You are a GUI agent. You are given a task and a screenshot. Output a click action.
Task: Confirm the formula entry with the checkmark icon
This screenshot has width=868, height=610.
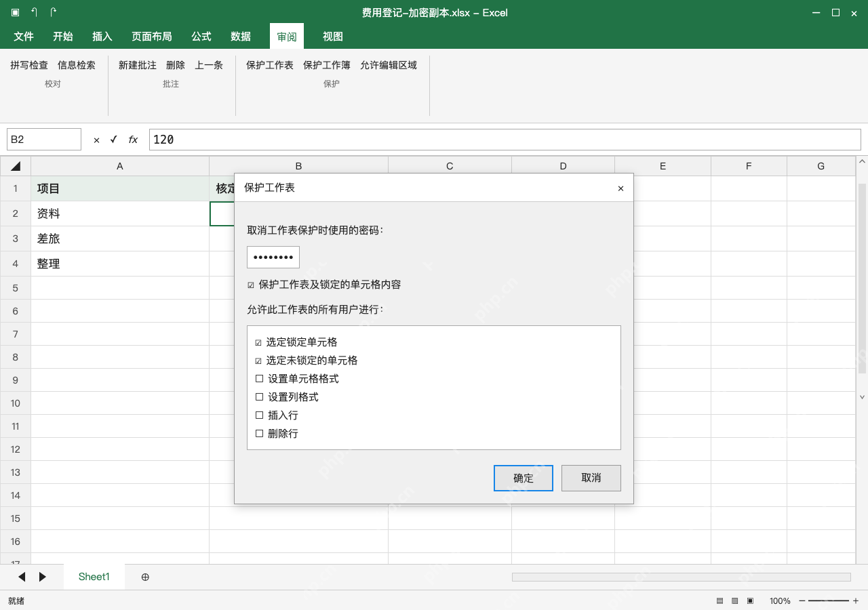click(113, 140)
